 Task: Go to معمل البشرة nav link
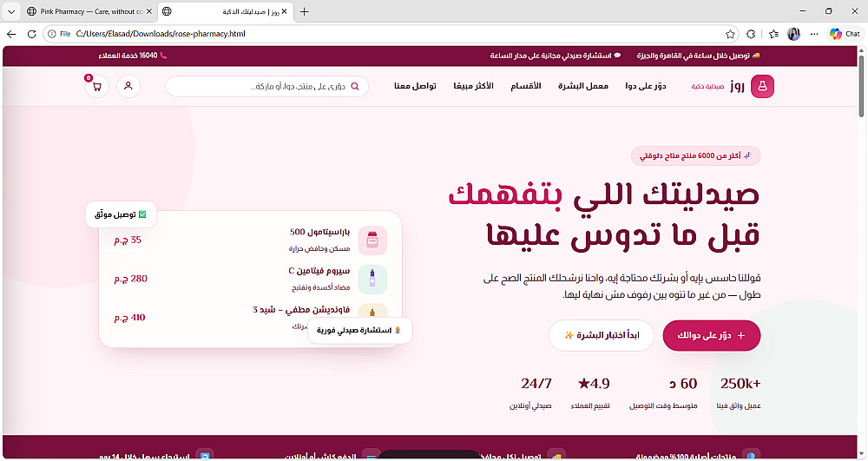click(583, 86)
